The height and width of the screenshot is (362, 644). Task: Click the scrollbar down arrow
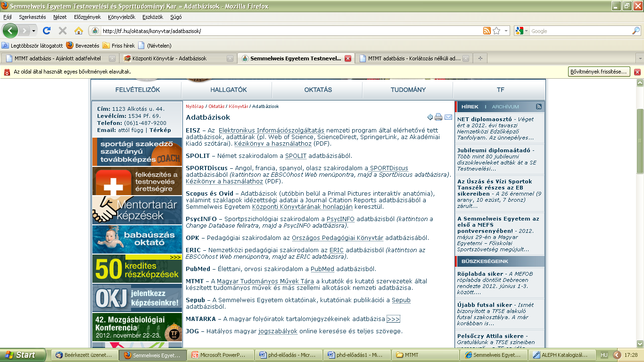click(640, 343)
